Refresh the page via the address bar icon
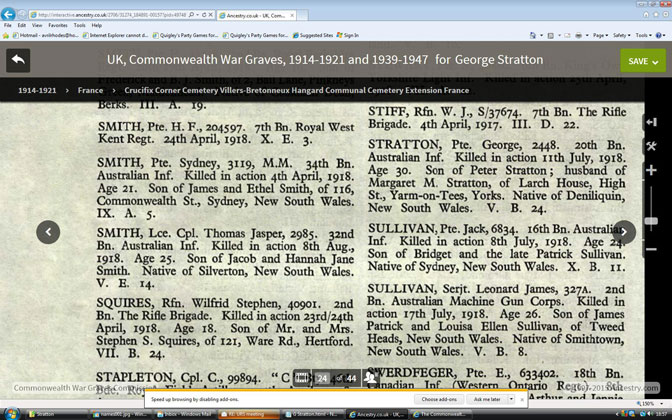672x420 pixels. coord(204,15)
